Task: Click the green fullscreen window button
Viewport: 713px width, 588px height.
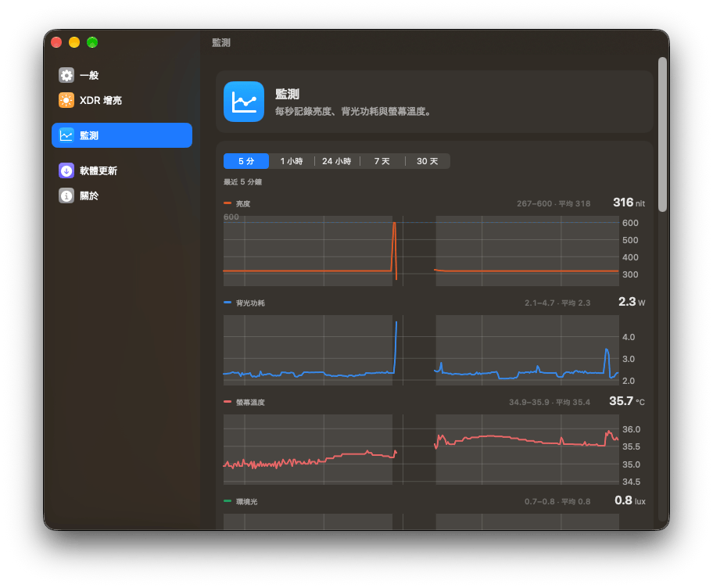Action: pos(92,42)
